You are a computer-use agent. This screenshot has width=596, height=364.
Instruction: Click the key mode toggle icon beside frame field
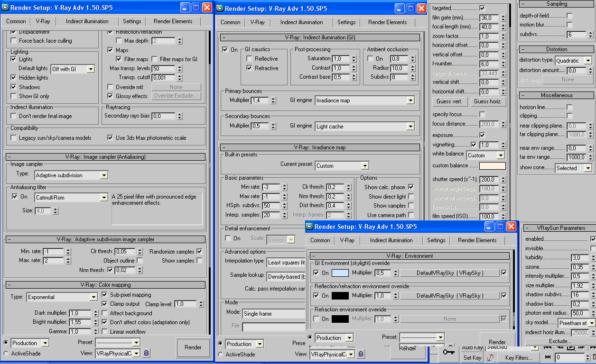548,357
